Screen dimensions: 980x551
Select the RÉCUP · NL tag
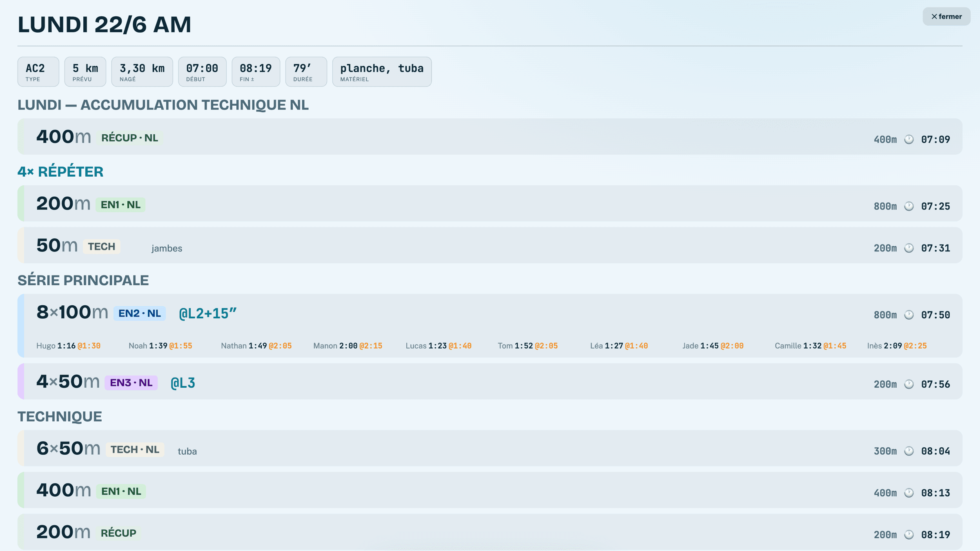pos(129,138)
